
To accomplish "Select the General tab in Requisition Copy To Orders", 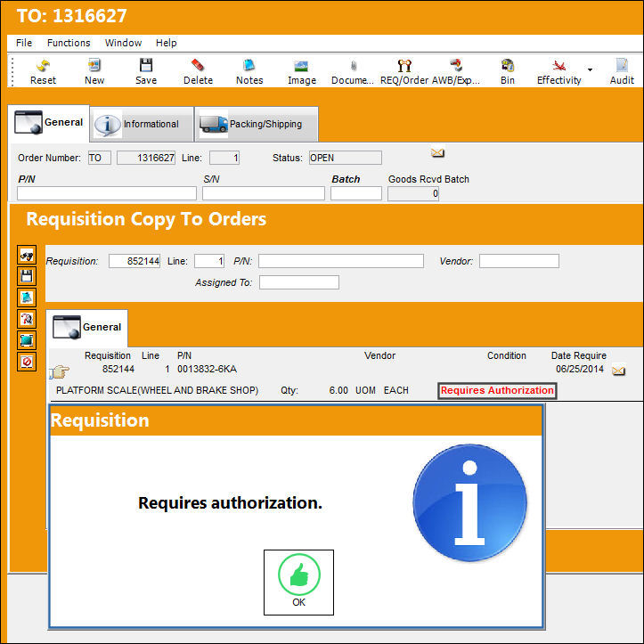I will coord(87,328).
